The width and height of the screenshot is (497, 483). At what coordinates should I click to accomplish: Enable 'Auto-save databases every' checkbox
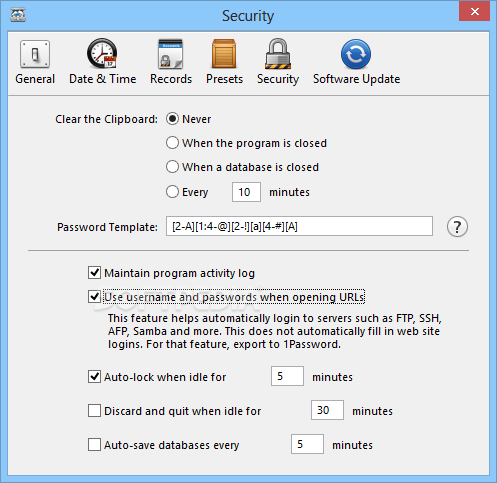[94, 445]
